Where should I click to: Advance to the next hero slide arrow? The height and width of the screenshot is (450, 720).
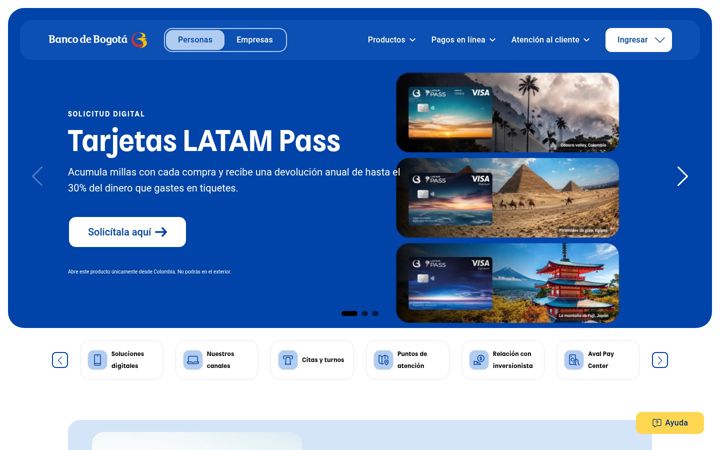682,176
